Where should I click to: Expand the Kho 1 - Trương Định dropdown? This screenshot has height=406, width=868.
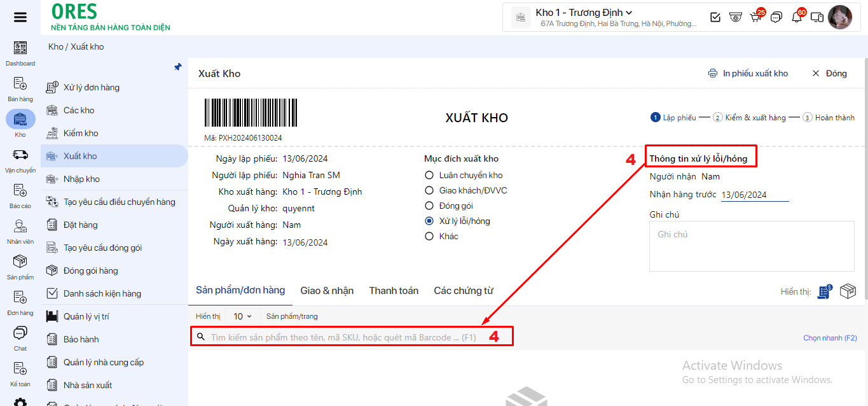point(584,13)
